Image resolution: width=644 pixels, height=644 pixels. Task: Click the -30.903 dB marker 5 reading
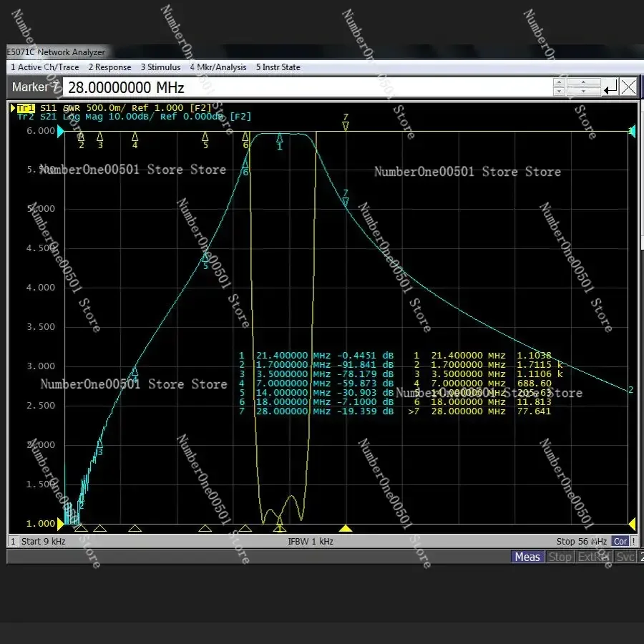[365, 393]
